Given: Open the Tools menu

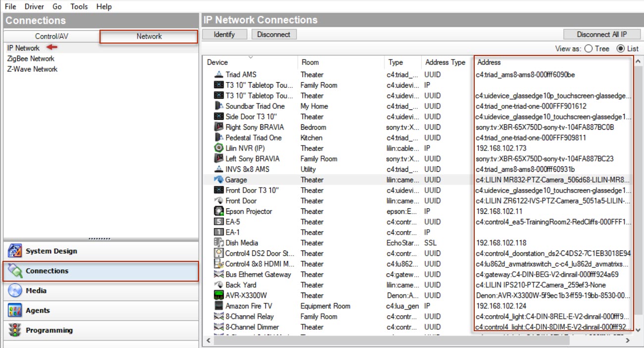Looking at the screenshot, I should 79,6.
